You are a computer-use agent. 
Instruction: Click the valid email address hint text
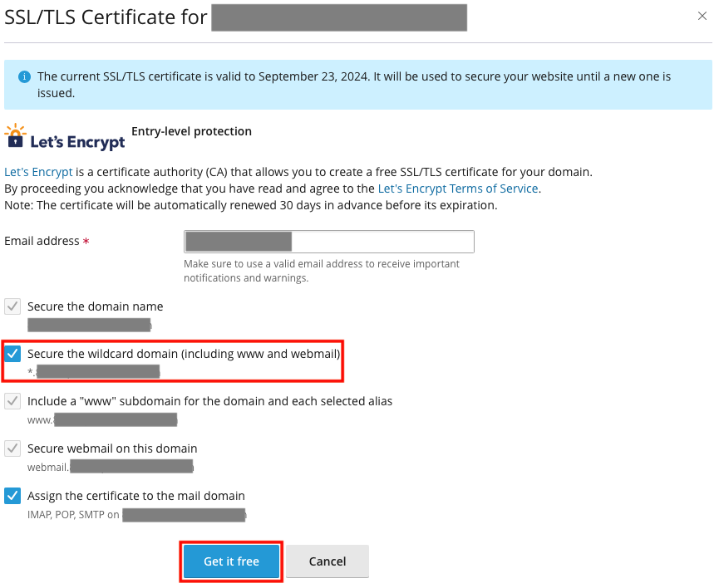[x=322, y=271]
